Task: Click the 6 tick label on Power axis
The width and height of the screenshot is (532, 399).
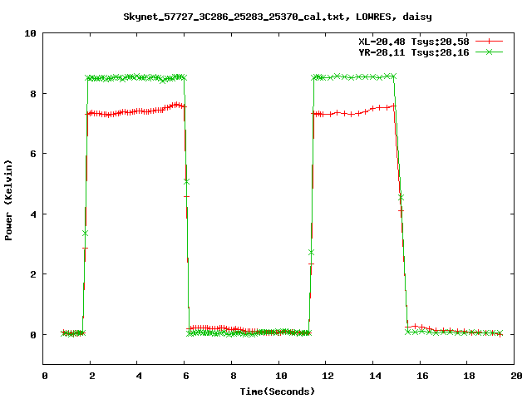Action: 33,154
